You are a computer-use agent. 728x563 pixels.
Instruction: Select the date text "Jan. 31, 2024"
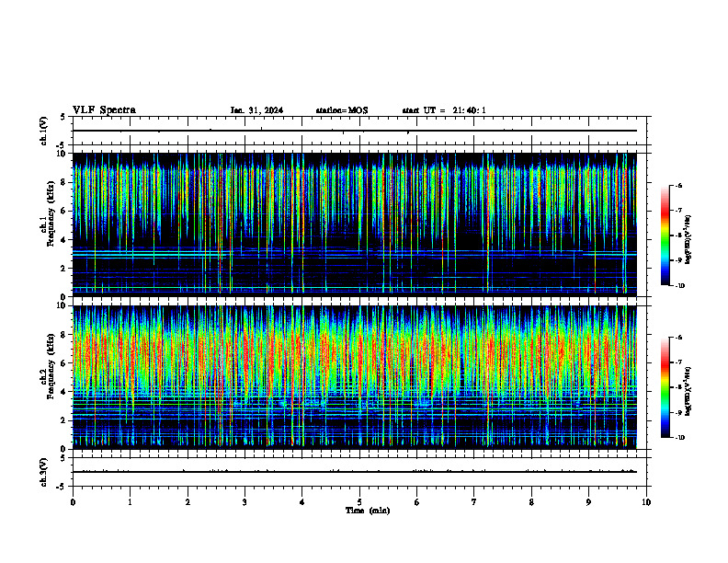coord(256,110)
